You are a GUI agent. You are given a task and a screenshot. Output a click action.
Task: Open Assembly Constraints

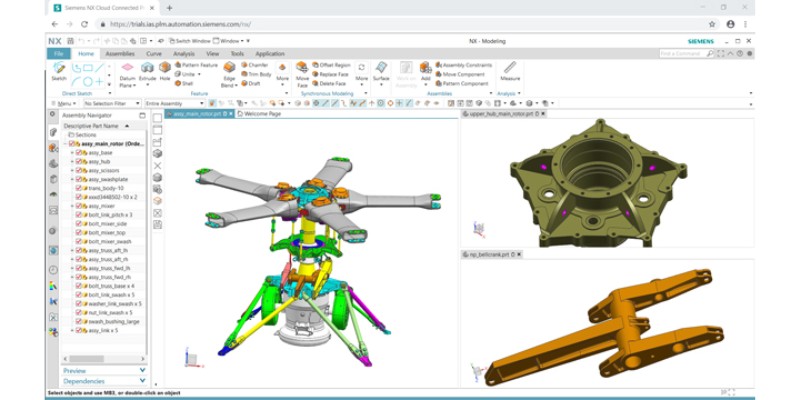click(464, 65)
